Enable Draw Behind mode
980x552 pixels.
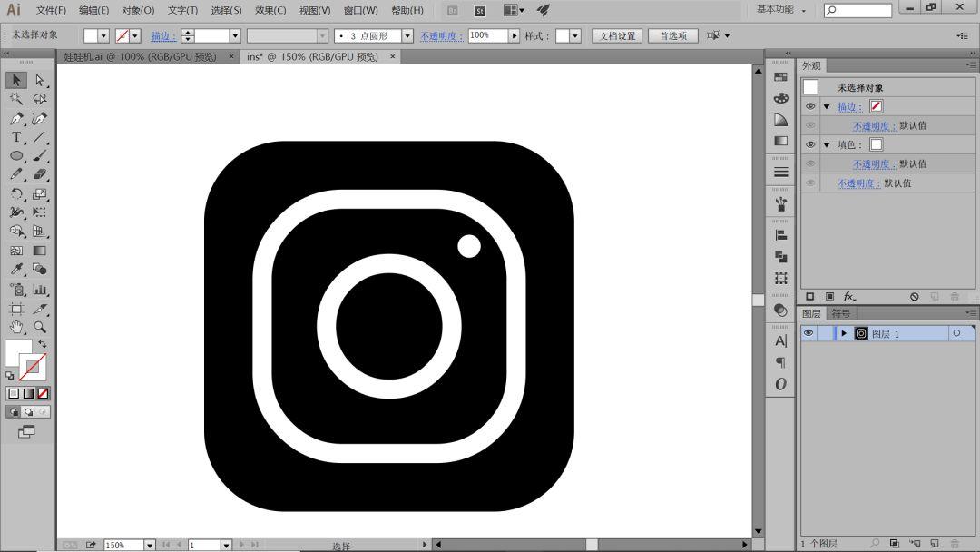(x=28, y=412)
